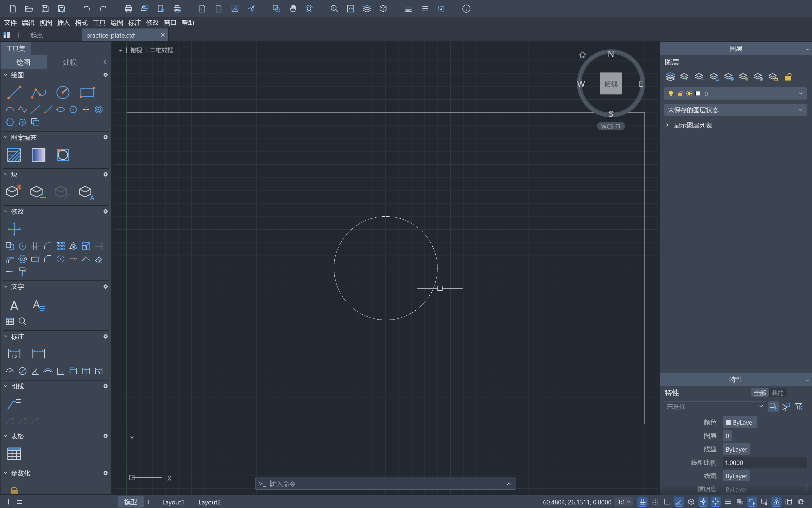Click the WCS coordinate system button
Image resolution: width=812 pixels, height=508 pixels.
coord(610,126)
